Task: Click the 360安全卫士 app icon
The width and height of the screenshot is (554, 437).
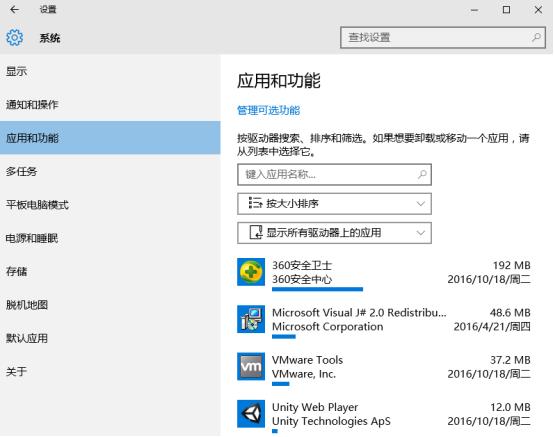Action: pos(251,272)
